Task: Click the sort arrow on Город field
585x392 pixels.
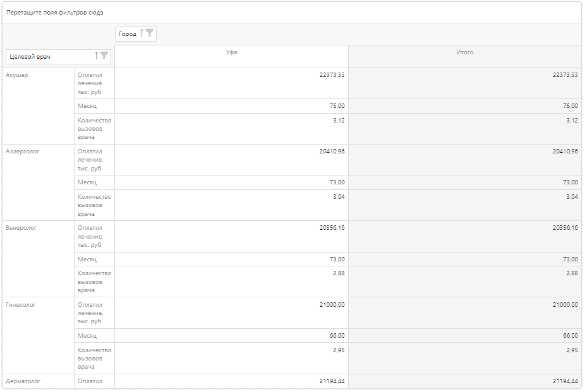Action: pyautogui.click(x=142, y=33)
